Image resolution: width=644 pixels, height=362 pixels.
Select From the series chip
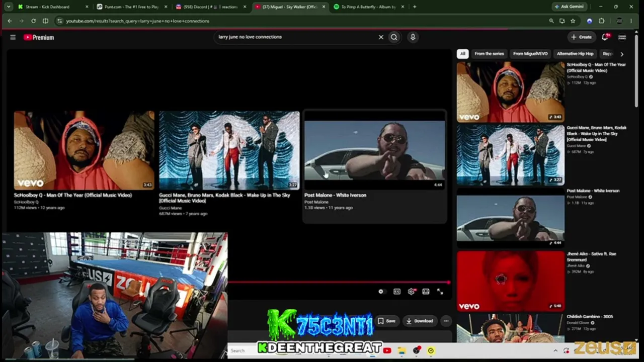pos(489,54)
